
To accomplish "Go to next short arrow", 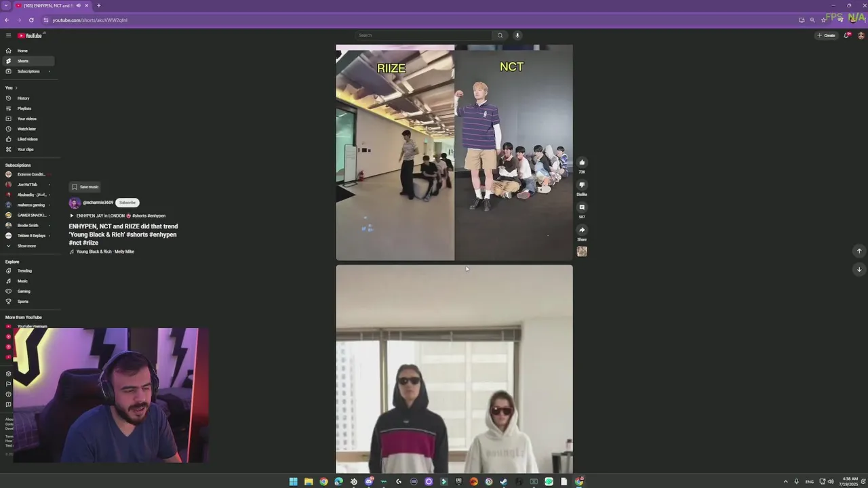I will 859,269.
